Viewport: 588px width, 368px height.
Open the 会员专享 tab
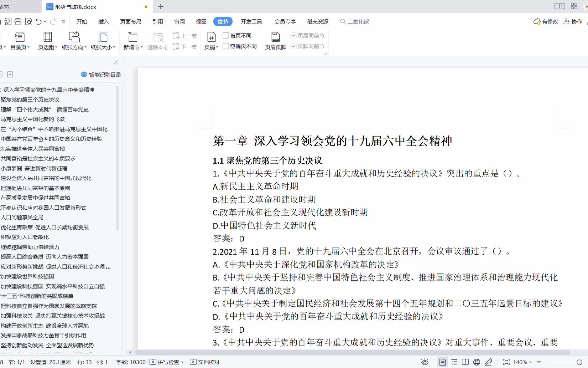coord(285,22)
